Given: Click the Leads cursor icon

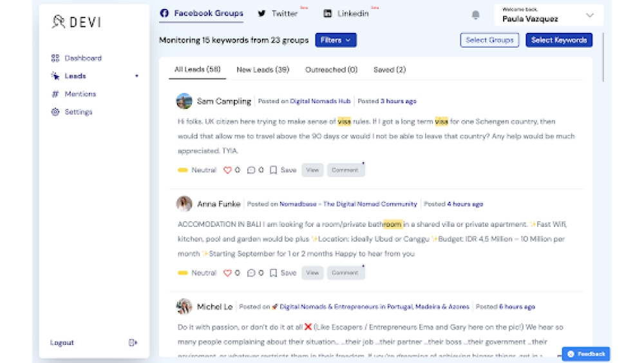Looking at the screenshot, I should tap(55, 76).
